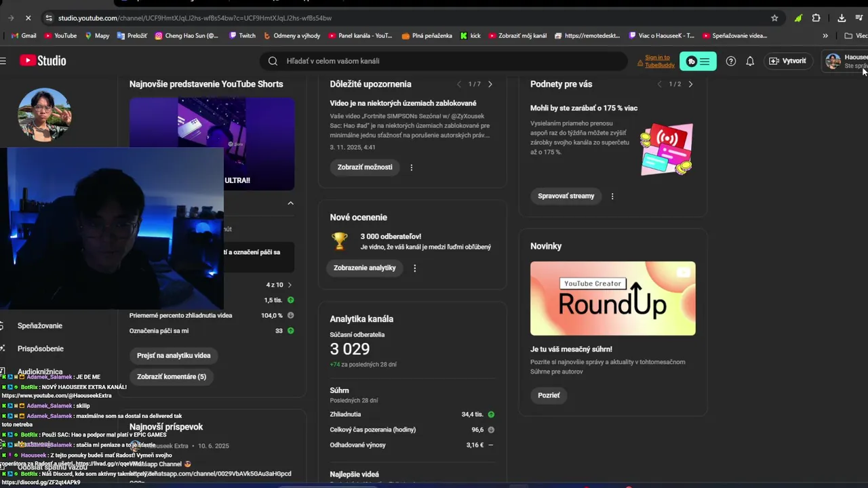Viewport: 868px width, 488px height.
Task: Open the kick bookmark
Action: pyautogui.click(x=470, y=35)
